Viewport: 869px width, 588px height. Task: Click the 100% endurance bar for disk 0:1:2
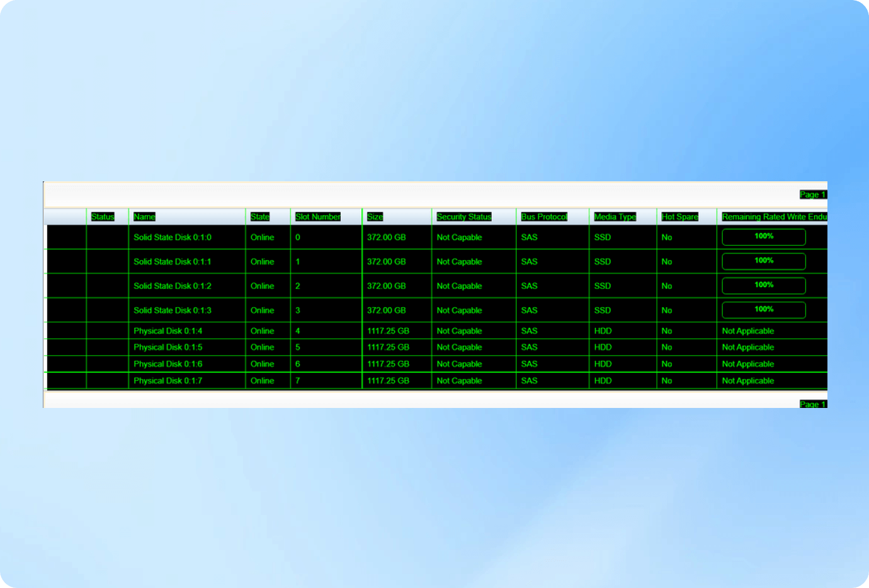point(764,286)
